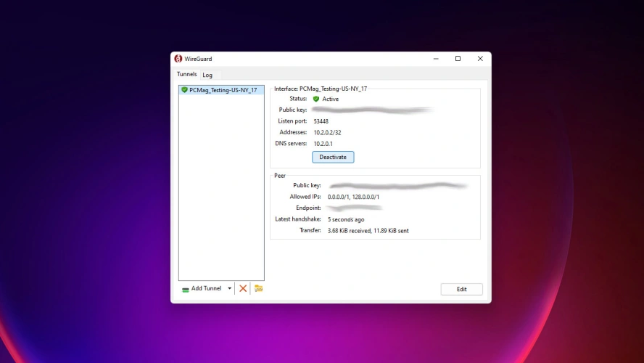
Task: Export tunnels using the yellow folder icon
Action: coord(258,288)
